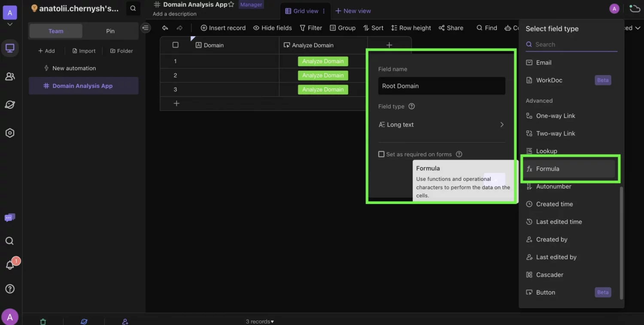The width and height of the screenshot is (644, 325).
Task: Open the Settings hexagon icon in sidebar
Action: point(10,133)
